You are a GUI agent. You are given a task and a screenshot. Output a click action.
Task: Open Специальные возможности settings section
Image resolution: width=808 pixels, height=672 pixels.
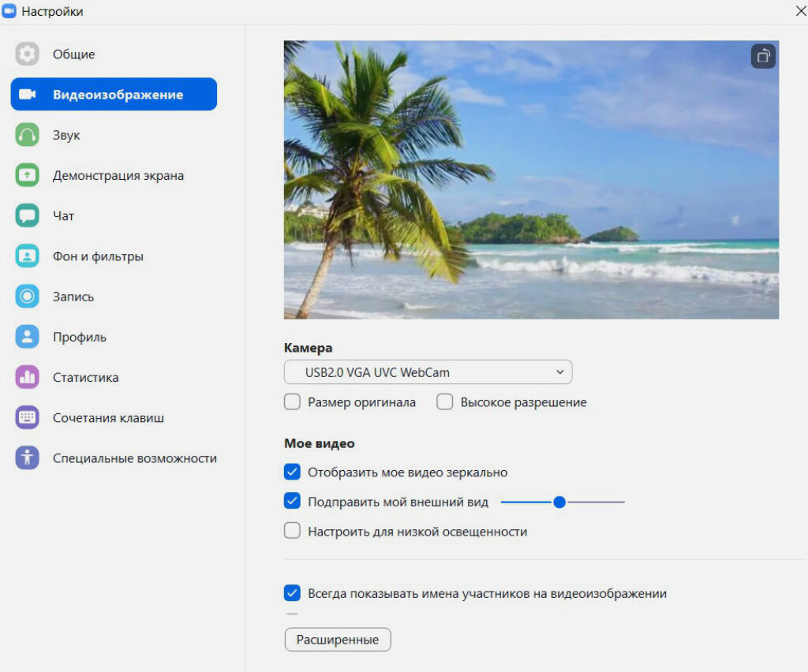pos(134,458)
